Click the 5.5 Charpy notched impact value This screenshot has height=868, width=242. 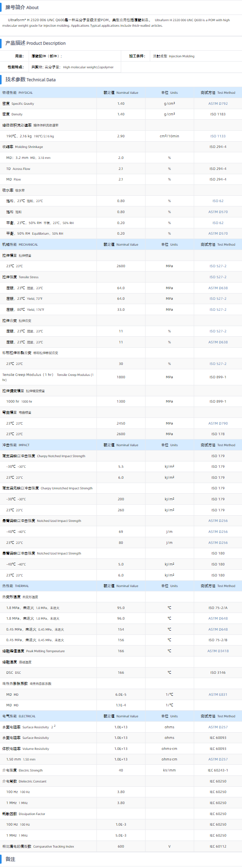click(x=121, y=467)
